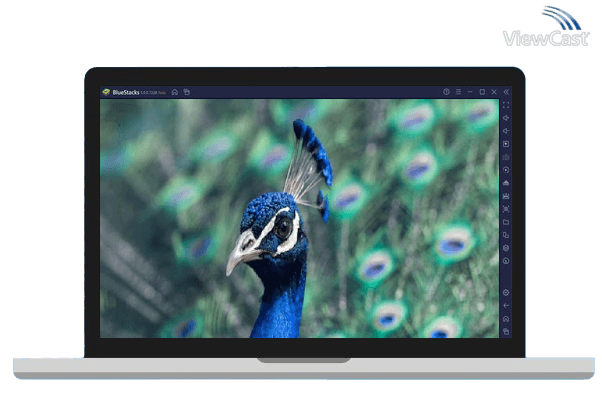Open the Media folder icon in sidebar
The height and width of the screenshot is (414, 602).
pos(506,222)
